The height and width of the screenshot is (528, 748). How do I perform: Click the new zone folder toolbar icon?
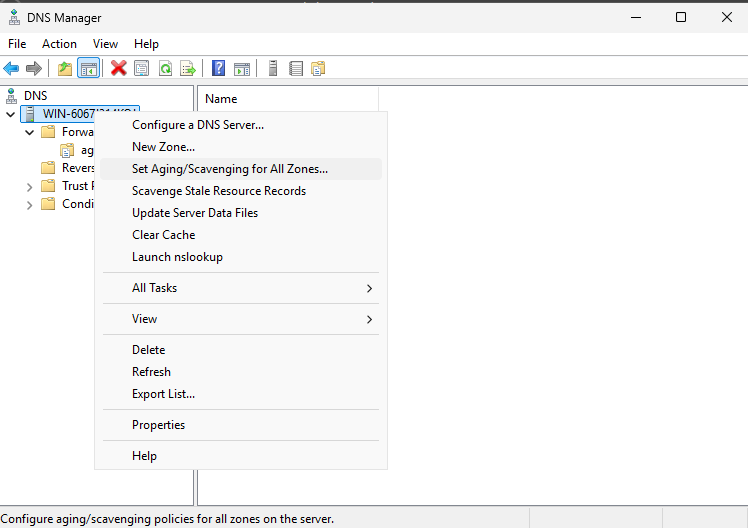pyautogui.click(x=318, y=69)
